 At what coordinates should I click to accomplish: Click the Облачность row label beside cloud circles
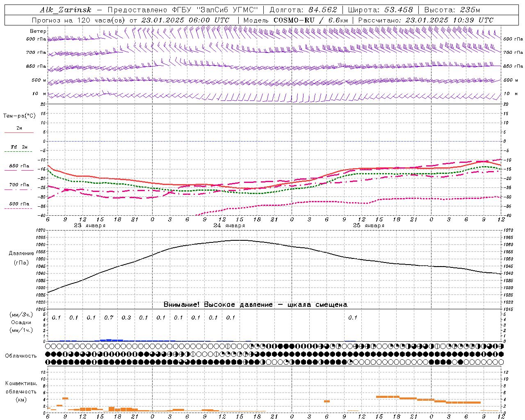point(21,356)
